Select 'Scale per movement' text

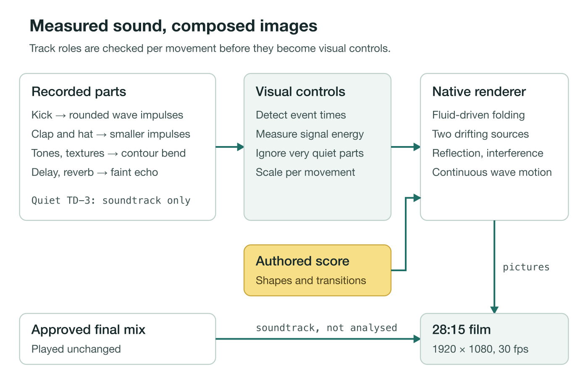point(305,172)
